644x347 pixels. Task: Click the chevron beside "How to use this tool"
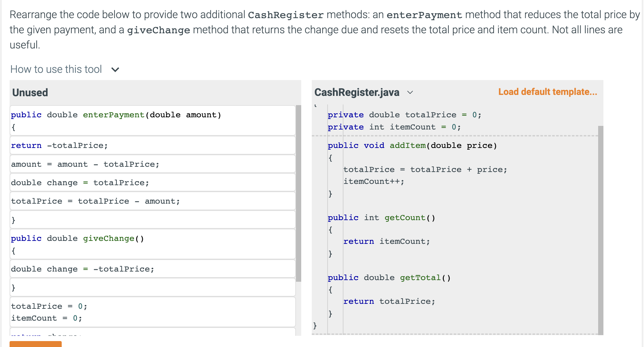115,69
